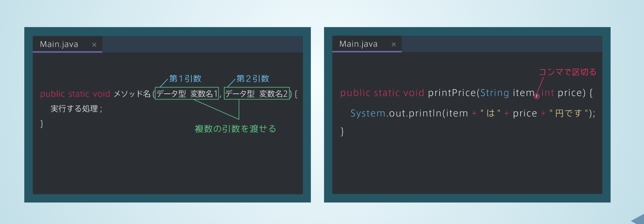Image resolution: width=644 pixels, height=224 pixels.
Task: Click the int keyword before price
Action: point(548,93)
